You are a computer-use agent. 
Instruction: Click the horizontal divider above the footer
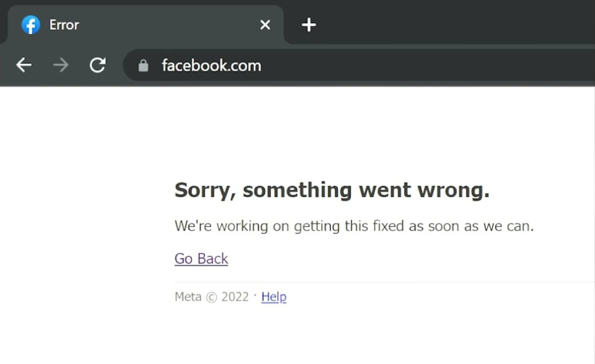tap(371, 282)
